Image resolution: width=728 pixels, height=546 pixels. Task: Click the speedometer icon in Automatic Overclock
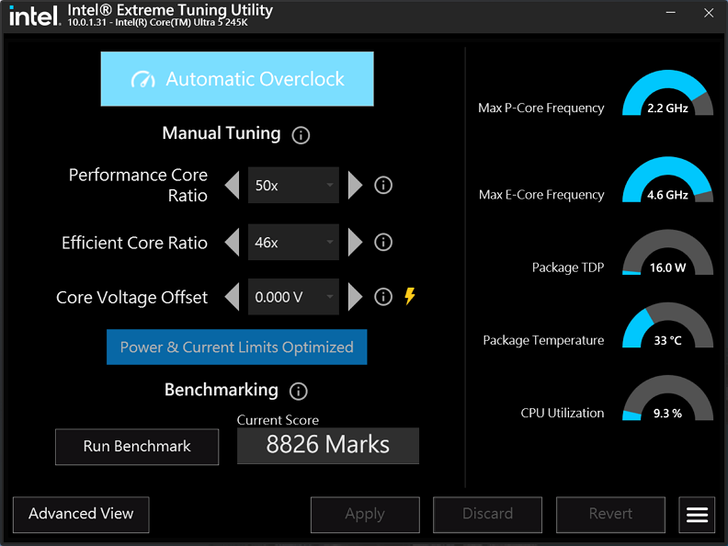point(143,79)
